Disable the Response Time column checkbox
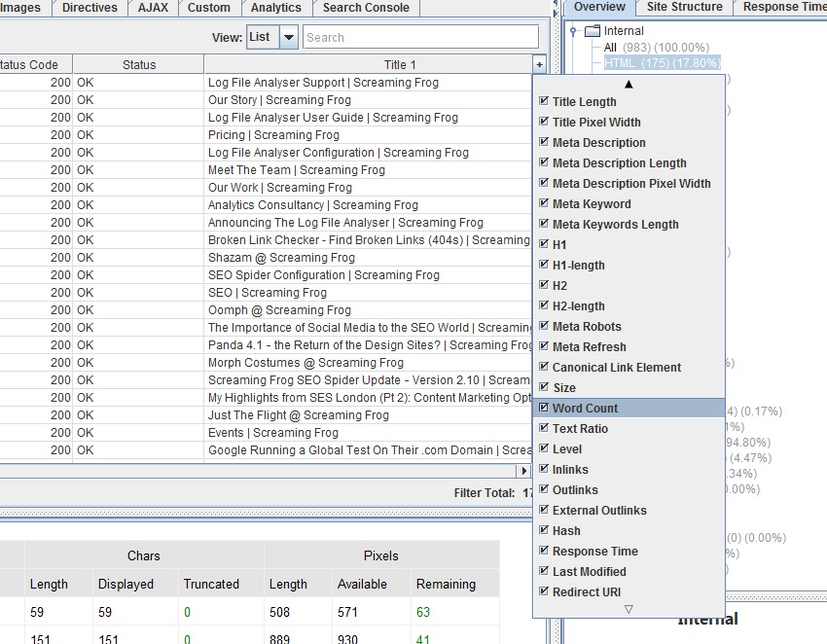The image size is (827, 644). pyautogui.click(x=544, y=552)
